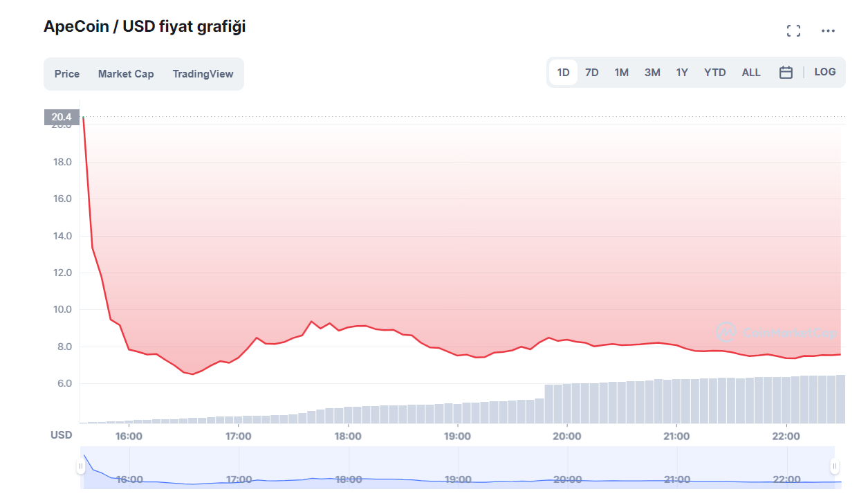The width and height of the screenshot is (868, 496).
Task: Enter fullscreen chart view
Action: [x=793, y=30]
